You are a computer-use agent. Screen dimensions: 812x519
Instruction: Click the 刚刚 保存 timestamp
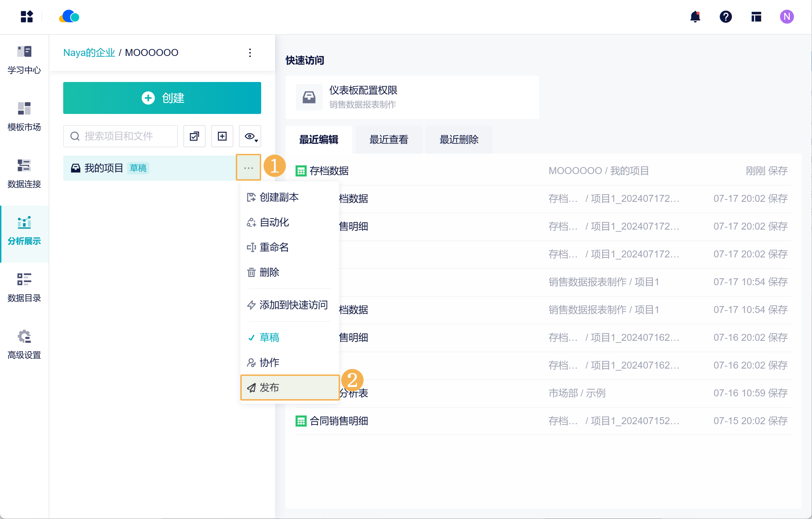coord(767,171)
